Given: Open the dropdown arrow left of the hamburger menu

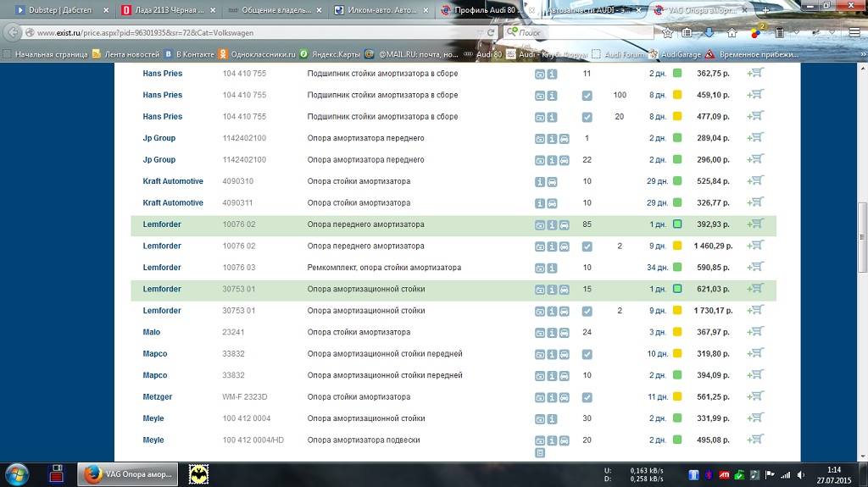Looking at the screenshot, I should (832, 33).
